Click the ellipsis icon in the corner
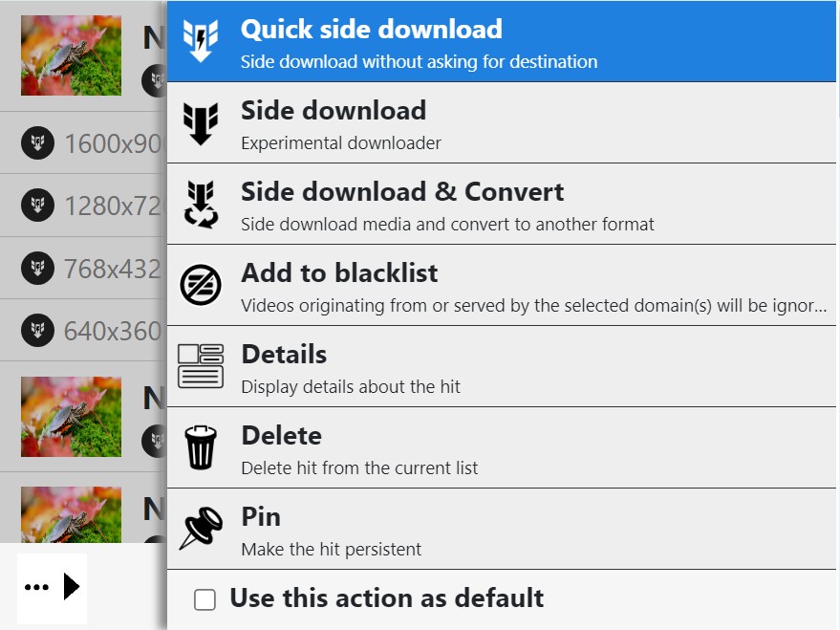Screen dimensions: 840x630 pos(35,588)
